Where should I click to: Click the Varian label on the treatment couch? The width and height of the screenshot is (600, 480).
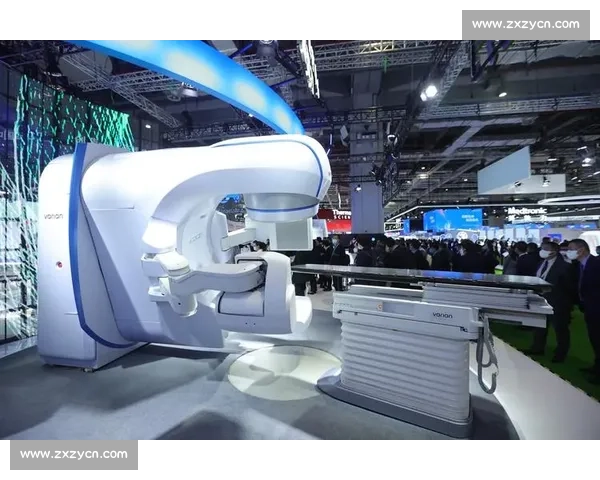(x=442, y=315)
